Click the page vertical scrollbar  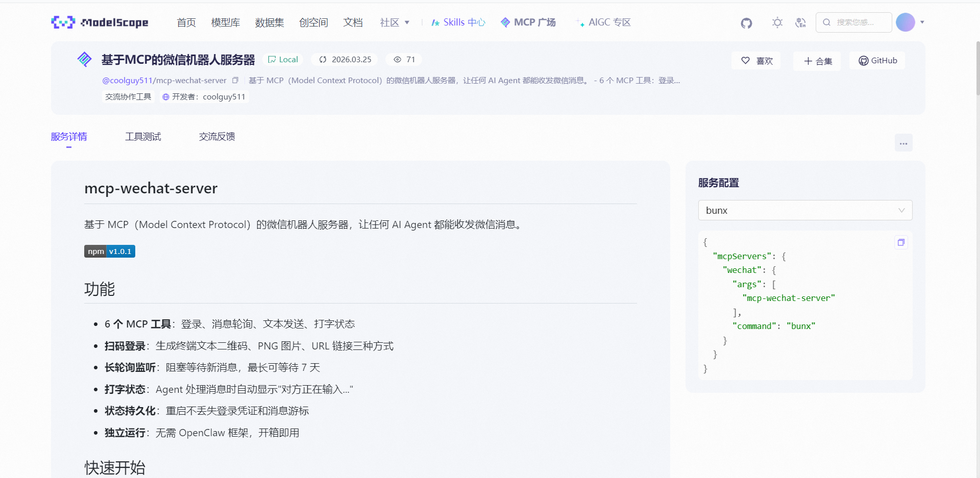(977, 68)
